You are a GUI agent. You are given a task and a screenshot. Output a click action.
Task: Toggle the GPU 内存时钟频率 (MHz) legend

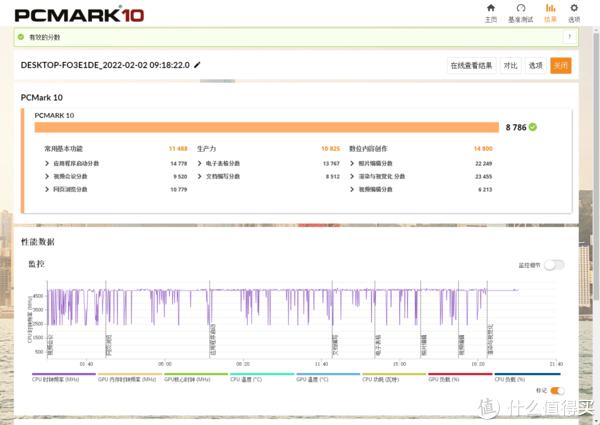[130, 378]
